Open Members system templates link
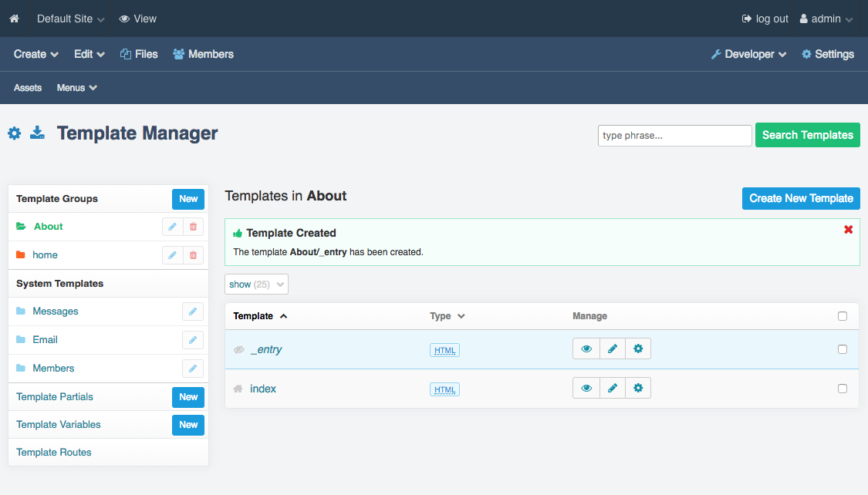This screenshot has width=868, height=495. click(x=53, y=369)
